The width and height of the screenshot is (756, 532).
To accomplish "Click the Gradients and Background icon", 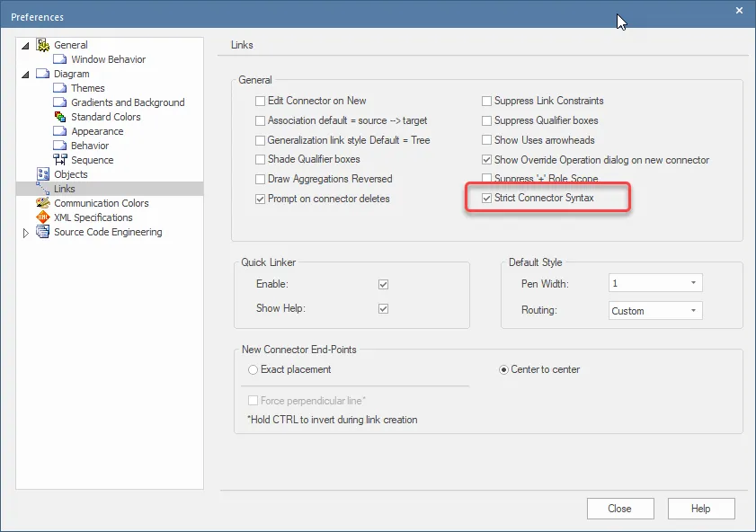I will (x=60, y=102).
